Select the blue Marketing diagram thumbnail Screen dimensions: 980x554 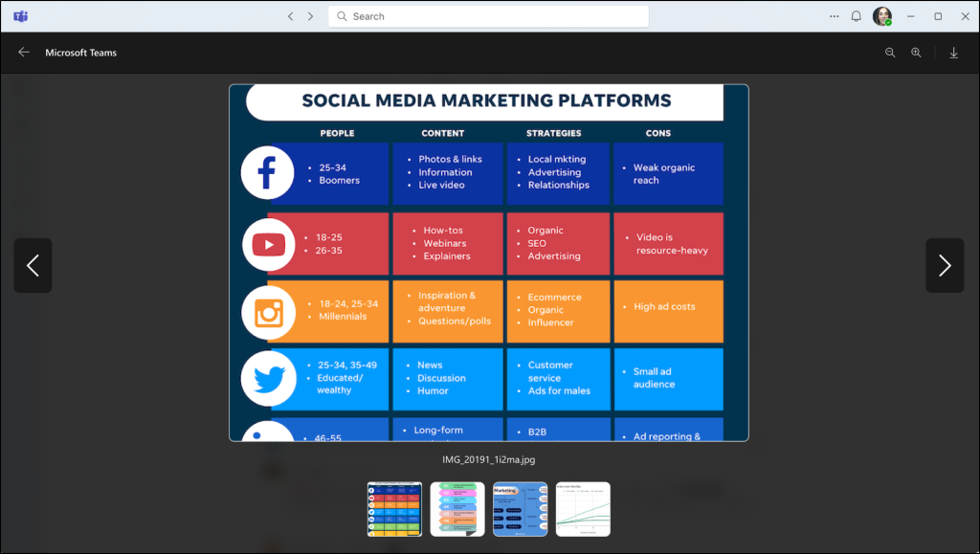(520, 509)
